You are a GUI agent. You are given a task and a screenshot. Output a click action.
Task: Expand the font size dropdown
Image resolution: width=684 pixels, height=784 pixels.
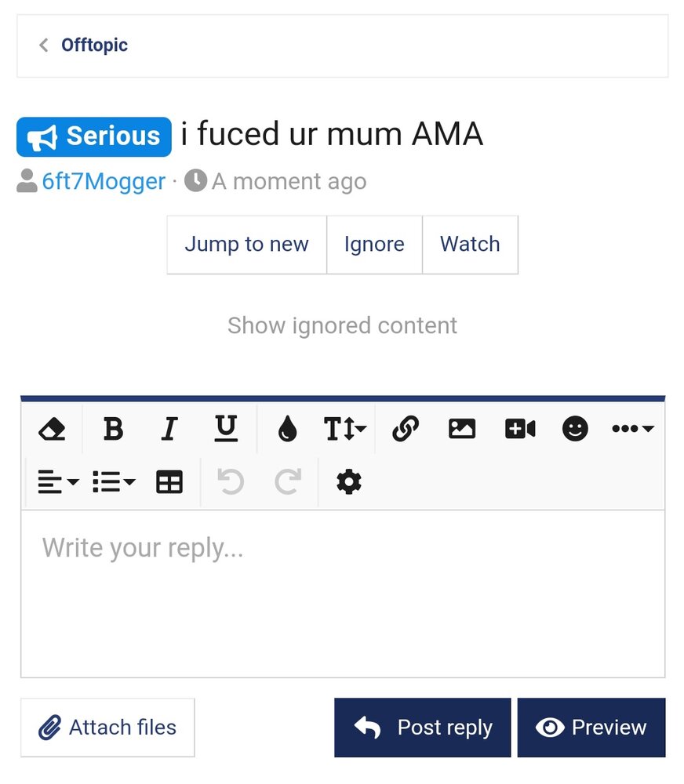click(x=345, y=429)
